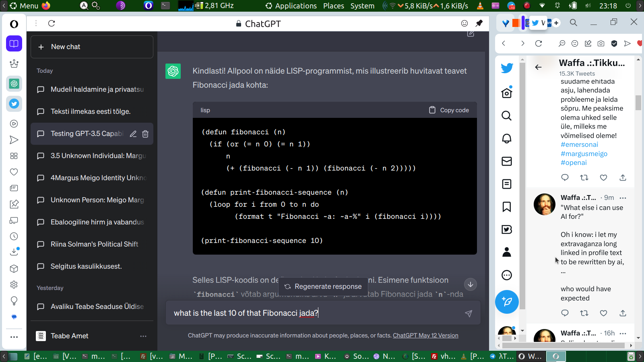Open History clock icon in Opera sidebar
Screen dimensions: 644x362
pyautogui.click(x=14, y=237)
